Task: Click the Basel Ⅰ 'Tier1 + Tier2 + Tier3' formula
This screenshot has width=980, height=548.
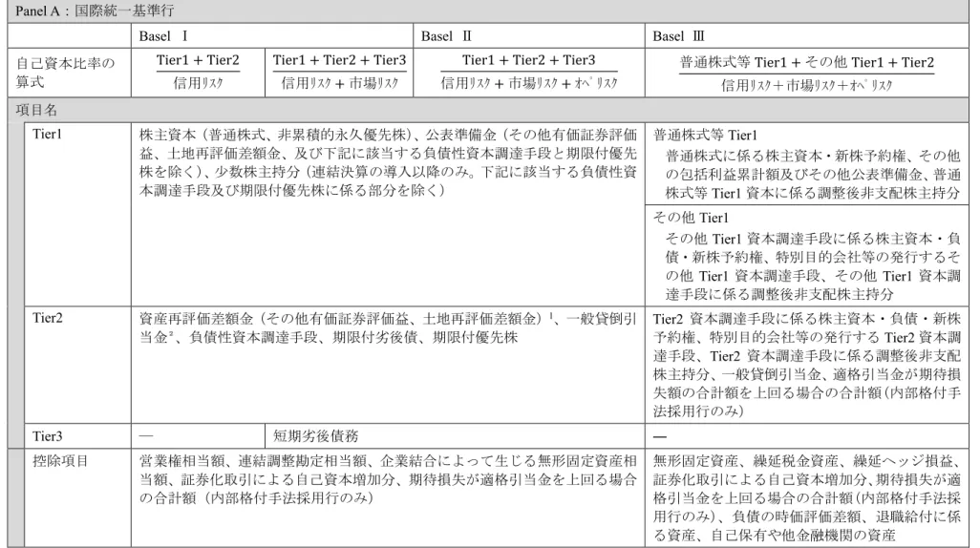Action: coord(339,72)
